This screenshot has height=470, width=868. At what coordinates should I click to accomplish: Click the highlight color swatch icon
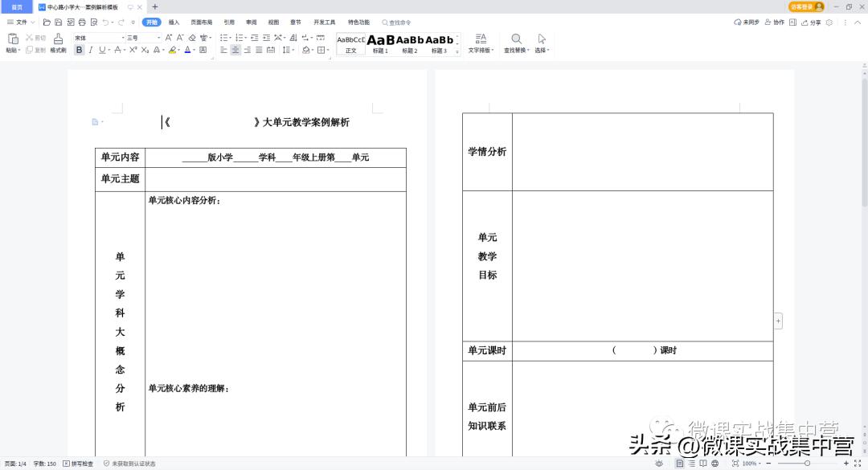pos(172,50)
